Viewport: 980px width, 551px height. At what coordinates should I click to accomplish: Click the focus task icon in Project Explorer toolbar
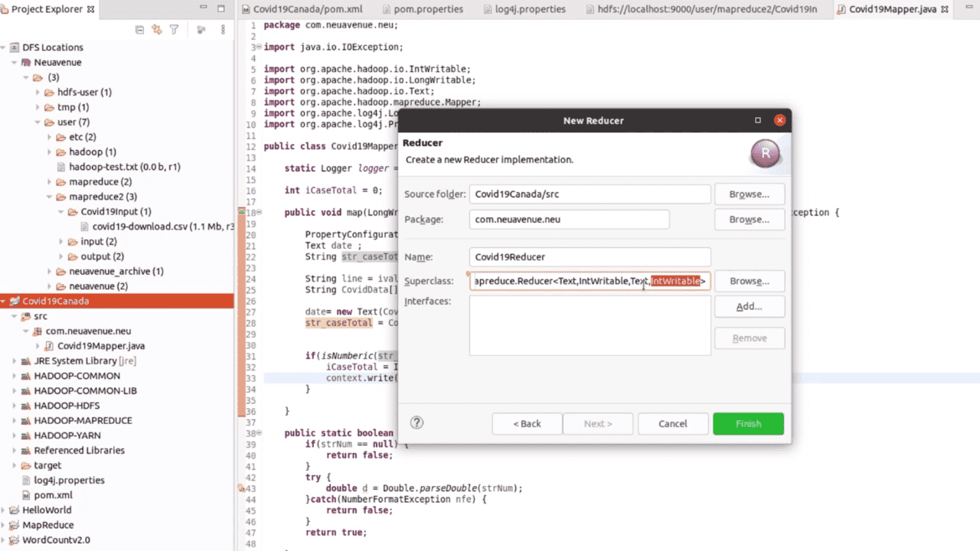tap(201, 30)
